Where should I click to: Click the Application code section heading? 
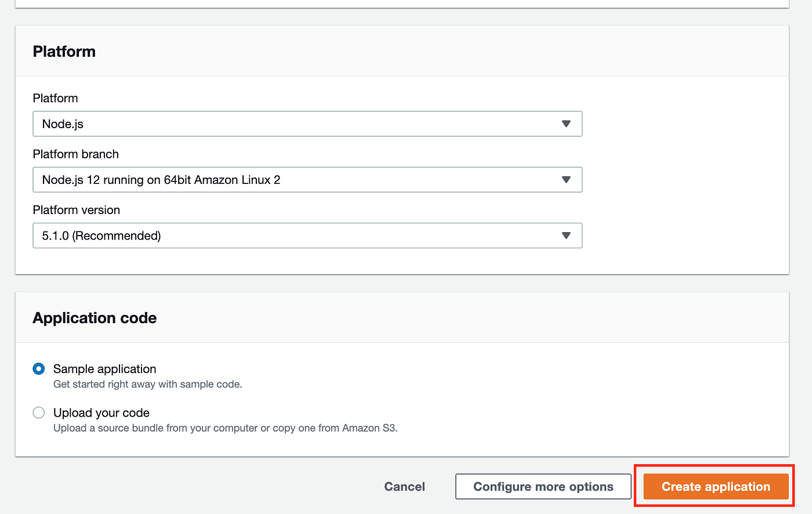95,318
